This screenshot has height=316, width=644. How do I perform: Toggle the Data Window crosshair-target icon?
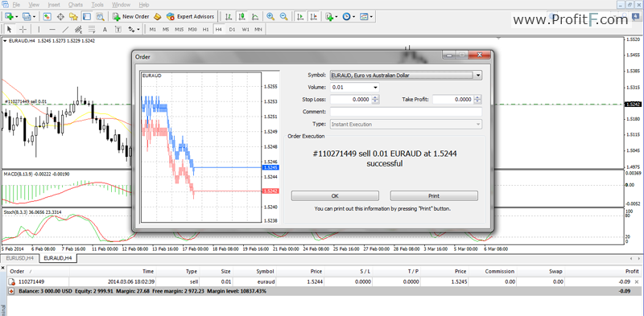click(x=60, y=17)
